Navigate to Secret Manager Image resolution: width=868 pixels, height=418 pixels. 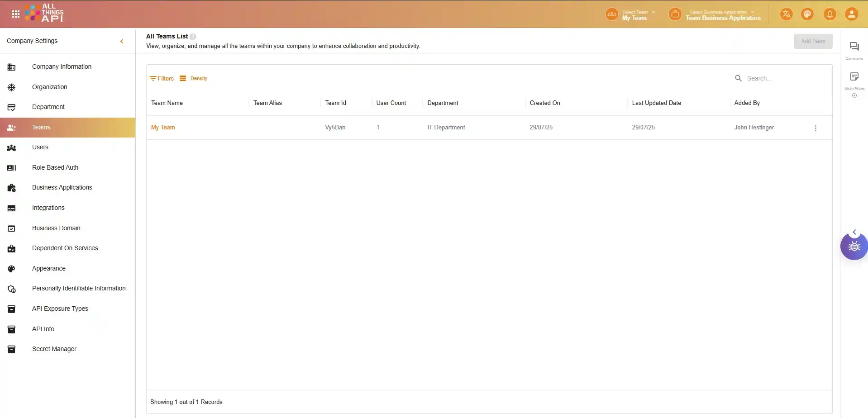(54, 349)
